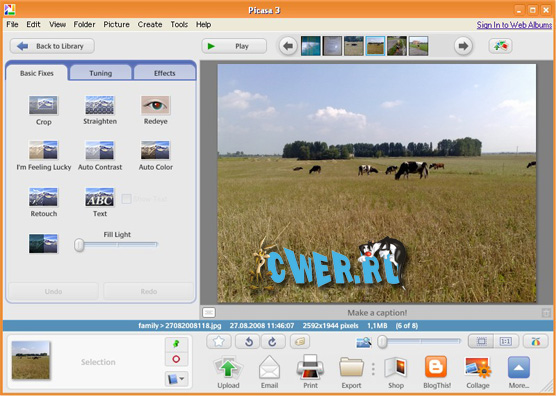Go to next photo with right arrow

click(x=463, y=46)
